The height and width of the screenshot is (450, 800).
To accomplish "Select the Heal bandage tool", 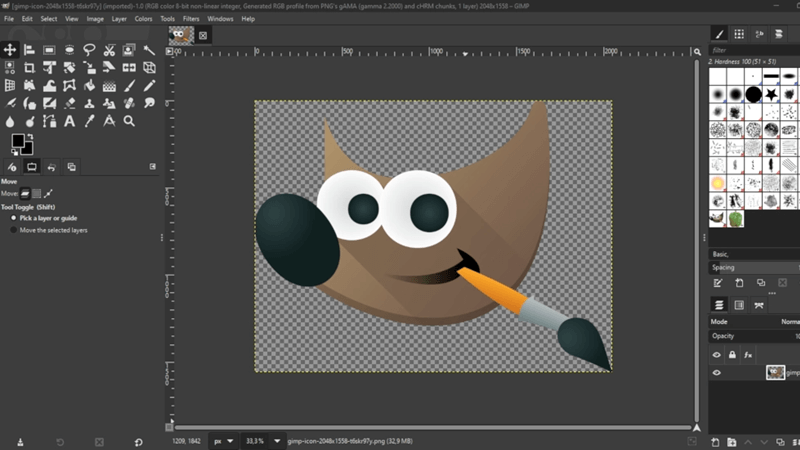I will tap(129, 103).
